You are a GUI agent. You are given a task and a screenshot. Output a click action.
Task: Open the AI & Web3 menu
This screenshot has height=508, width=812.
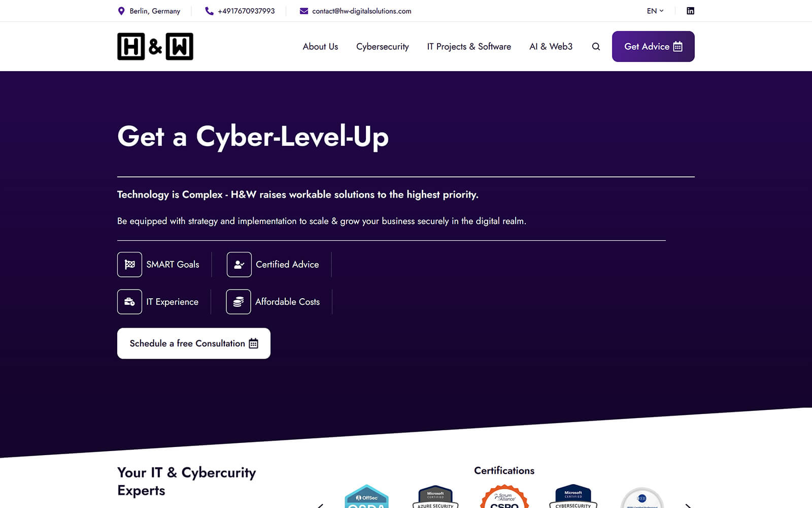pyautogui.click(x=551, y=47)
